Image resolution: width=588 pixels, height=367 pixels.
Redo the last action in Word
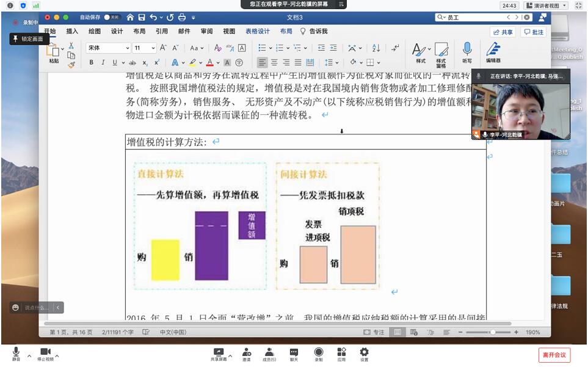(170, 17)
